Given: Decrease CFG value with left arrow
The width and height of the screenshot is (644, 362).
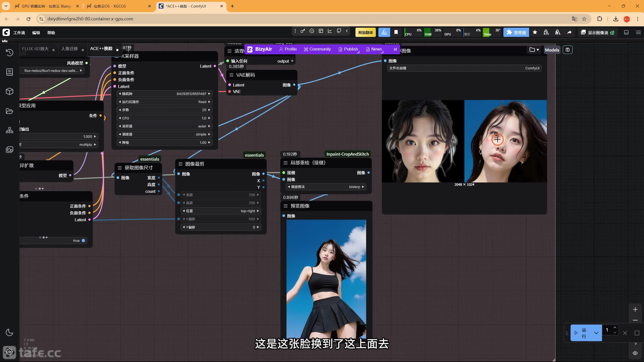Looking at the screenshot, I should (x=120, y=118).
